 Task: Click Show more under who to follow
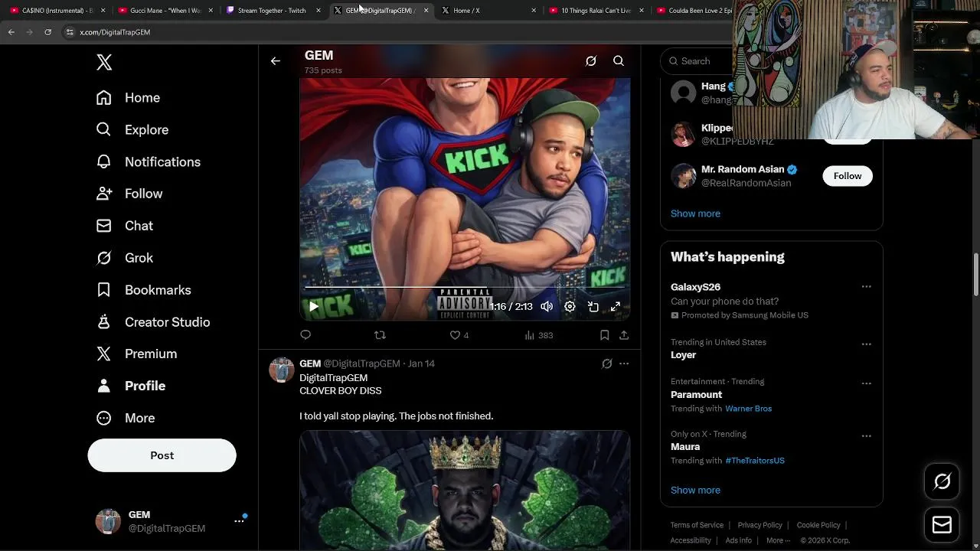(x=695, y=214)
